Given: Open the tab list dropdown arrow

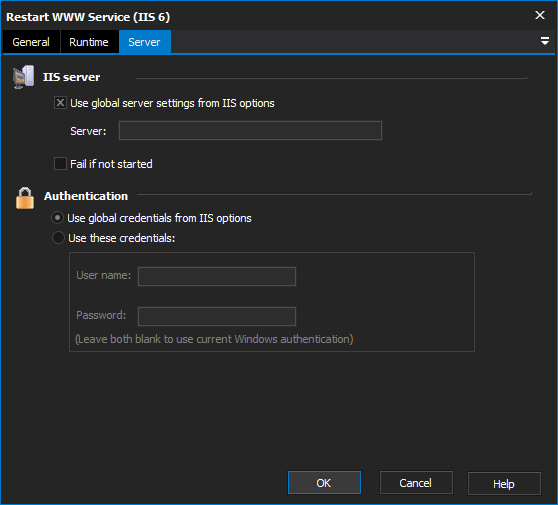Looking at the screenshot, I should point(544,41).
